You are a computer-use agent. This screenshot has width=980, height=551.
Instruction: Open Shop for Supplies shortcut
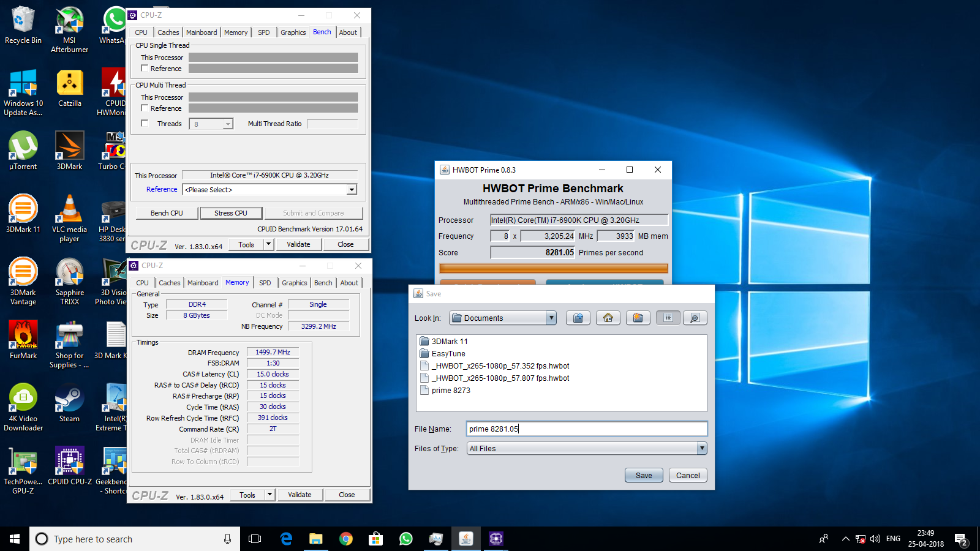click(x=69, y=345)
